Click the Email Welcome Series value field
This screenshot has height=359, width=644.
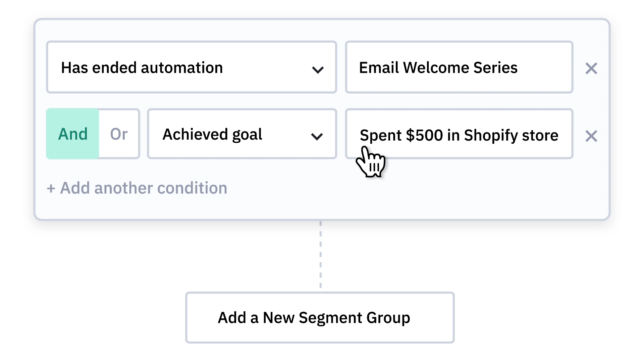(459, 67)
